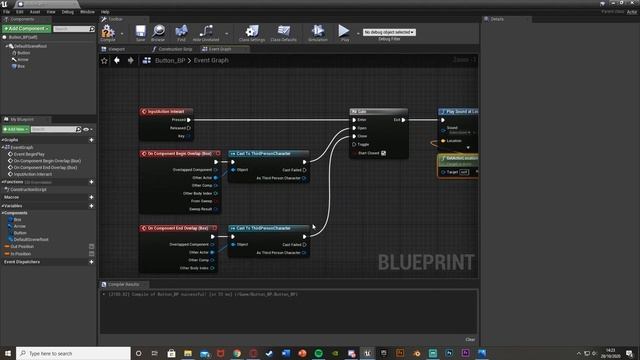Select Event BeginPlay in My Blueprint
The height and width of the screenshot is (360, 640).
29,154
